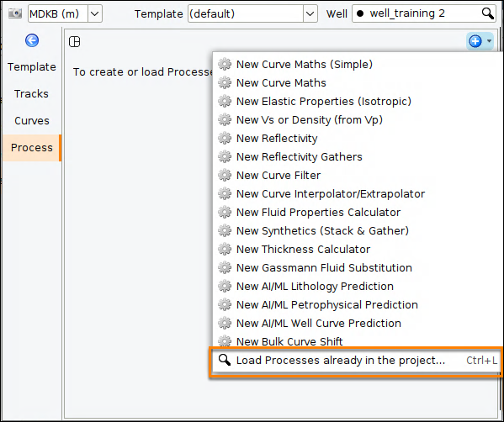The width and height of the screenshot is (504, 422).
Task: Expand the Template (default) dropdown
Action: 310,13
